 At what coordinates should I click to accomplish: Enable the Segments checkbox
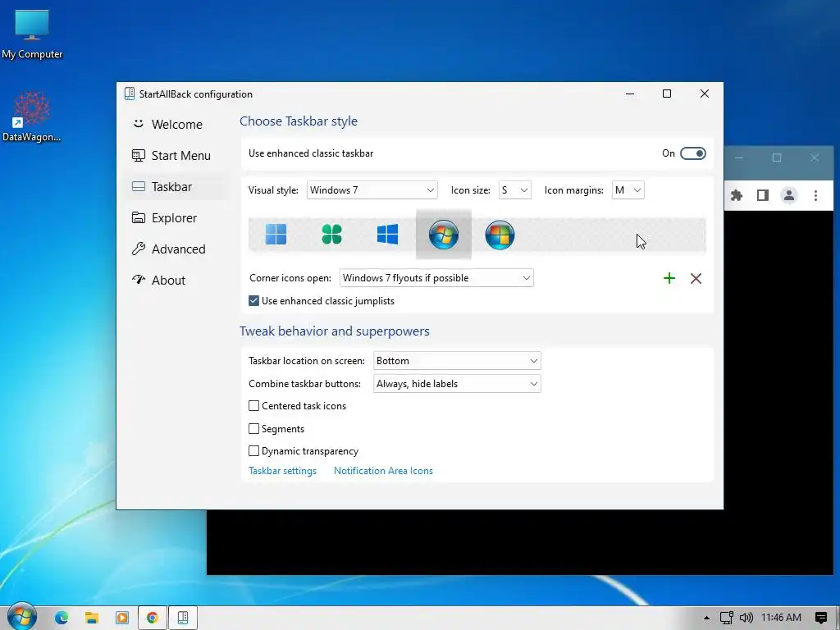pyautogui.click(x=254, y=428)
